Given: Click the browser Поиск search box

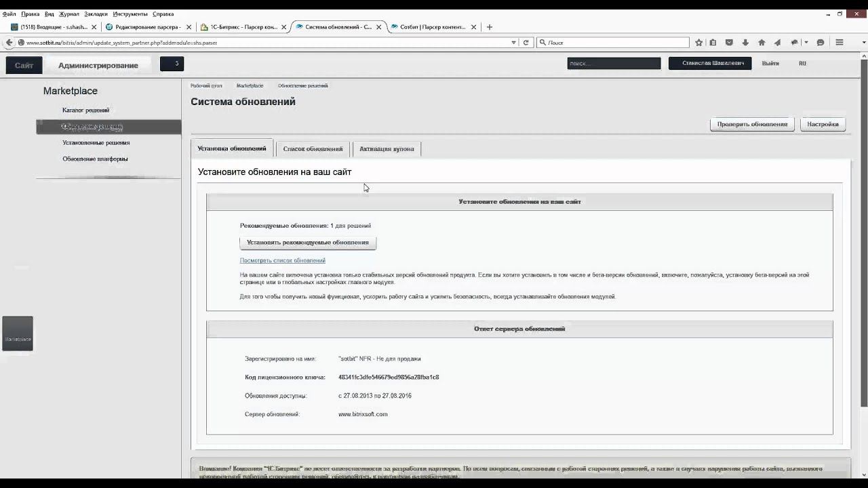Looking at the screenshot, I should (612, 42).
